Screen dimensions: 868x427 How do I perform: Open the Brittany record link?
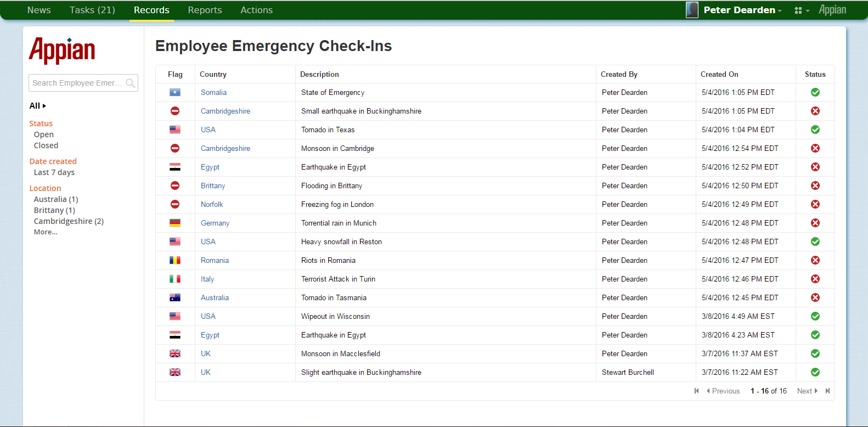[213, 186]
